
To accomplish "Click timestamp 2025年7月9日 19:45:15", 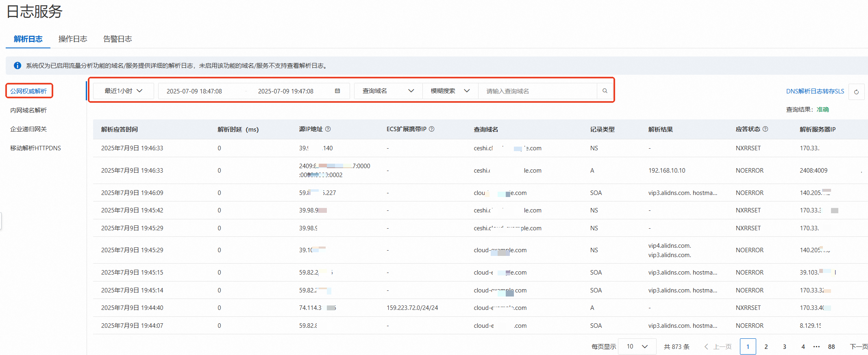I will pyautogui.click(x=132, y=273).
